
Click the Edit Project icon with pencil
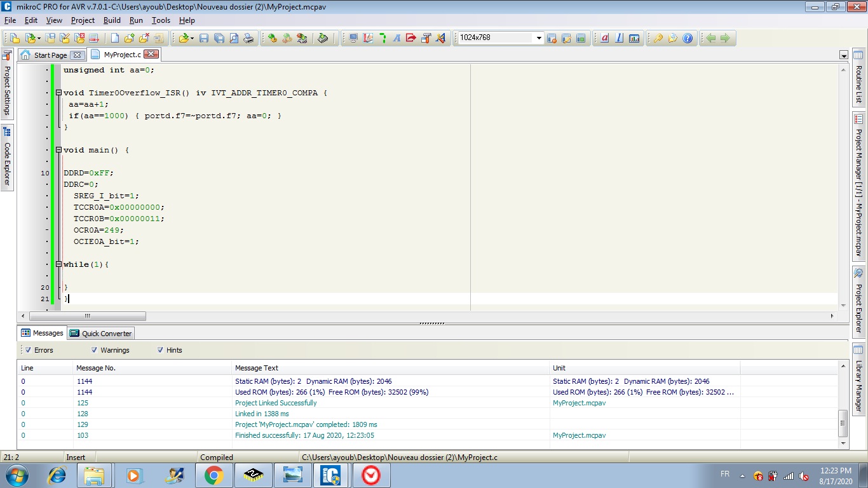64,38
